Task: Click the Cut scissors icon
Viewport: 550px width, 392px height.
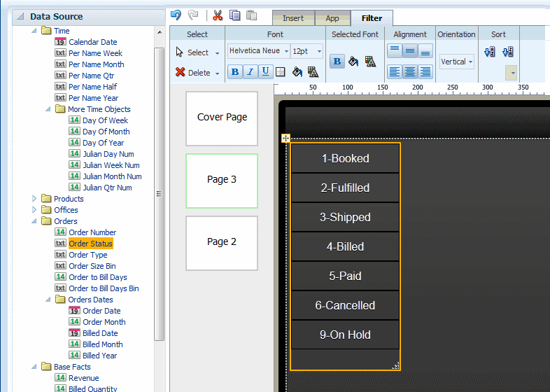Action: (x=218, y=15)
